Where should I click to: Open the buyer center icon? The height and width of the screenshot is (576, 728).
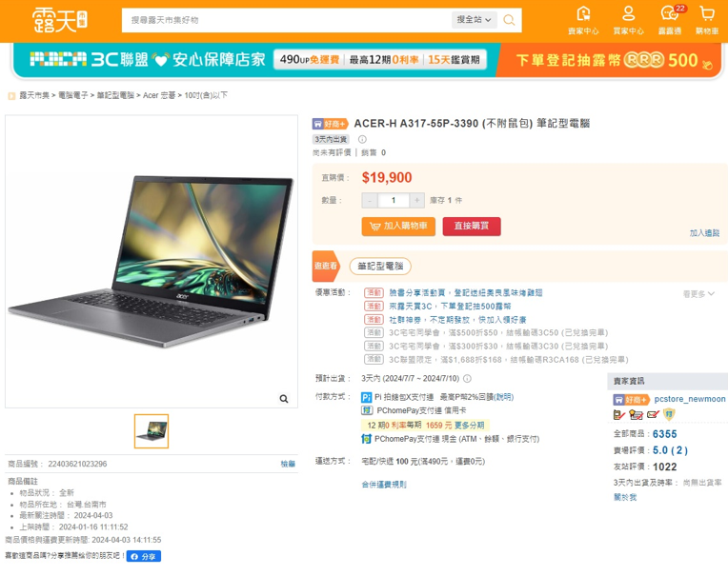click(628, 14)
